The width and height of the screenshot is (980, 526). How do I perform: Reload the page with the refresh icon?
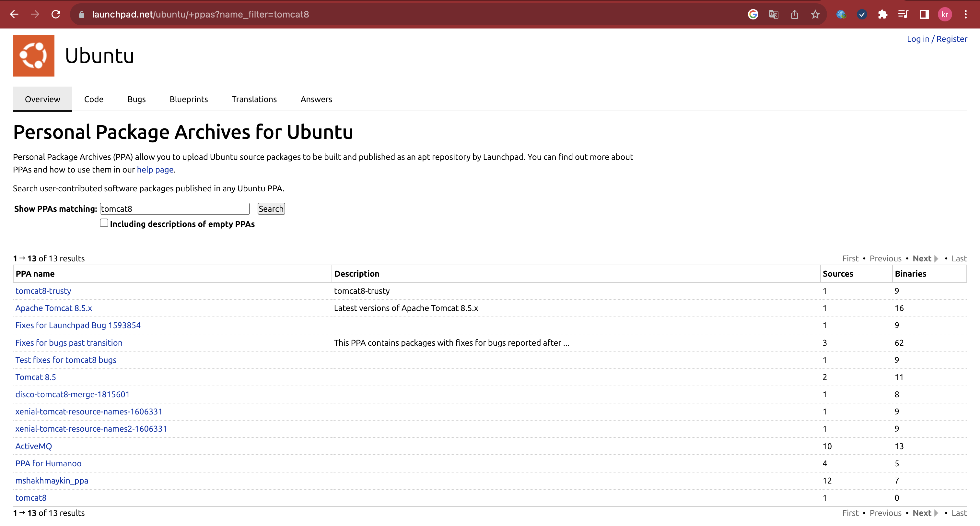[56, 15]
